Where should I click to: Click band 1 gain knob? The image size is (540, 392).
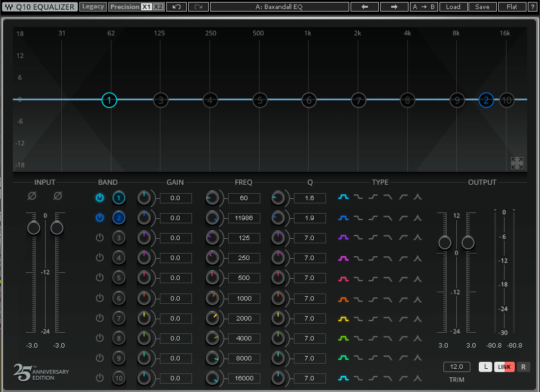click(144, 198)
